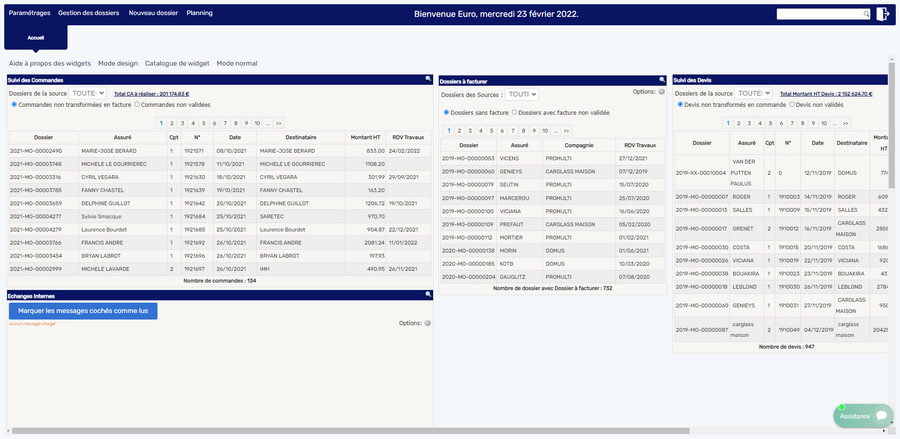Click the logout door icon
Screen dimensions: 900x439
click(x=883, y=14)
